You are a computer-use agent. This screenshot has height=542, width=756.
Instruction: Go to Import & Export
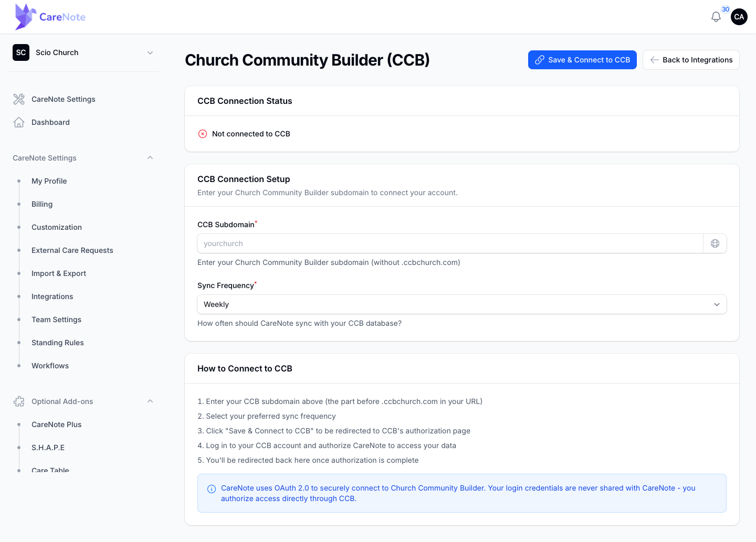pos(59,273)
